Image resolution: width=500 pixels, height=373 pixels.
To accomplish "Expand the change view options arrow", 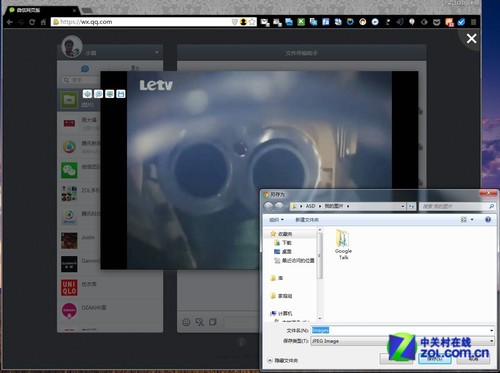I will pos(472,220).
